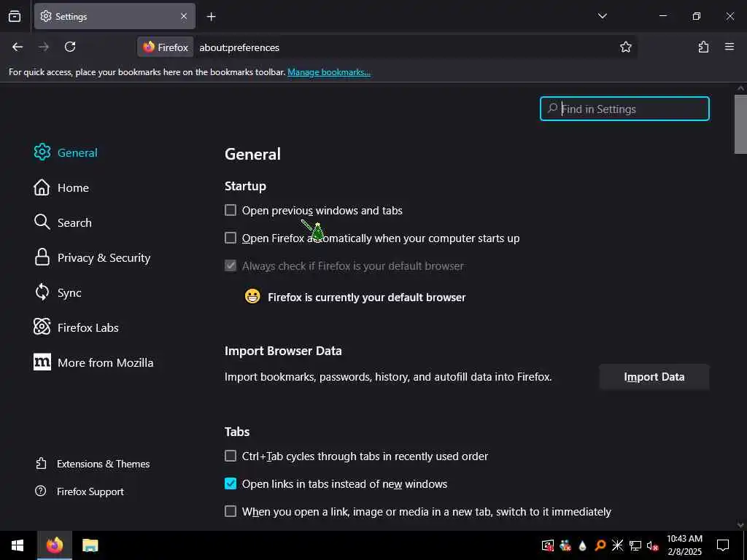Click the padlock icon for Privacy & Security
This screenshot has height=560, width=747.
pos(42,257)
